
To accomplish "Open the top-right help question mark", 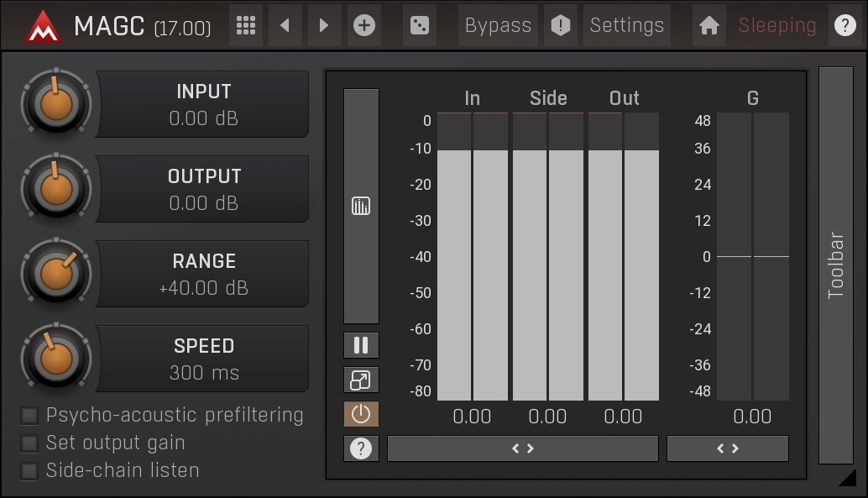I will pos(844,25).
